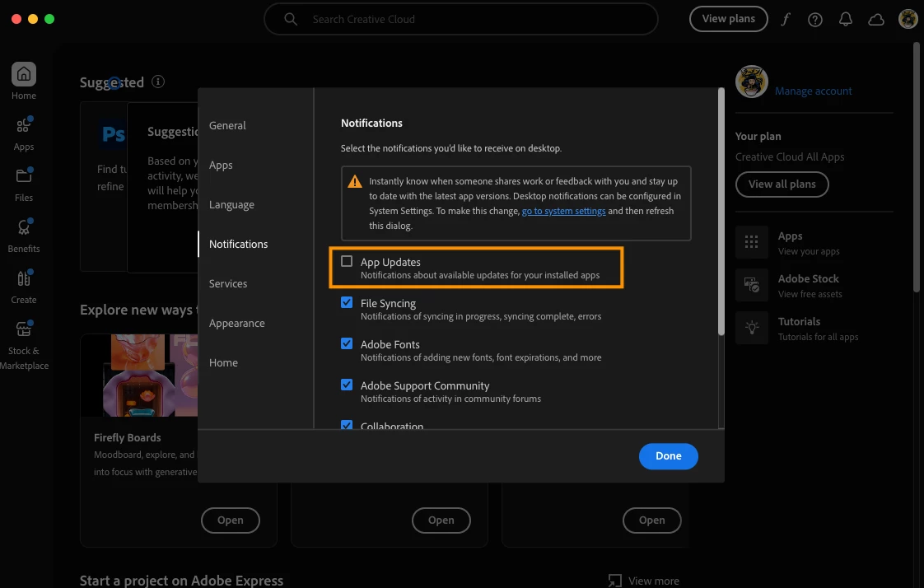
Task: Click View plans button in top bar
Action: pos(728,19)
